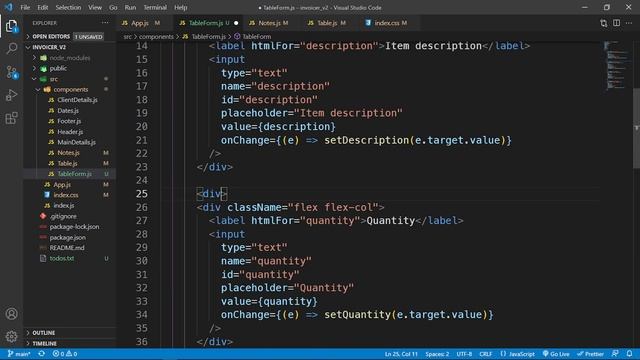Screen dimensions: 640x360
Task: Open package.json in the explorer
Action: [x=68, y=237]
